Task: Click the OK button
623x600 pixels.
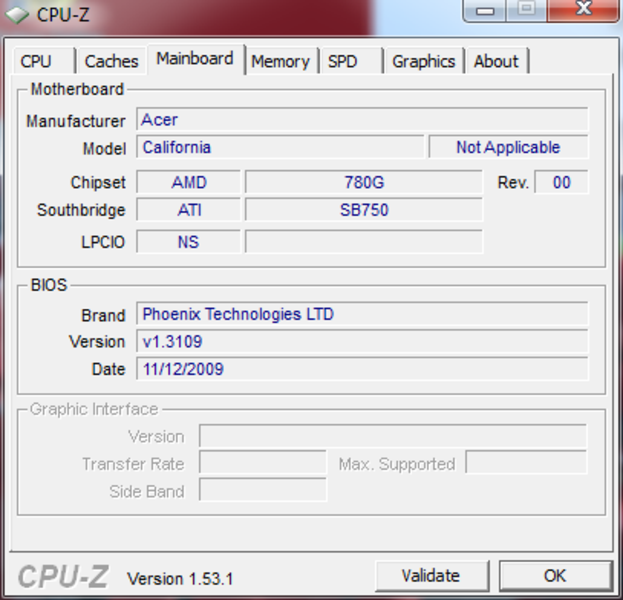Action: pyautogui.click(x=555, y=575)
